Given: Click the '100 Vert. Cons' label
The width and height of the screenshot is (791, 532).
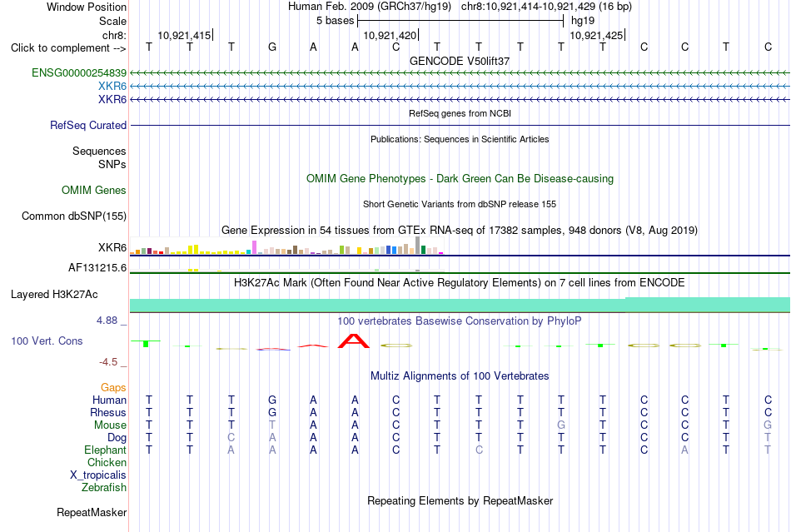Looking at the screenshot, I should tap(47, 341).
